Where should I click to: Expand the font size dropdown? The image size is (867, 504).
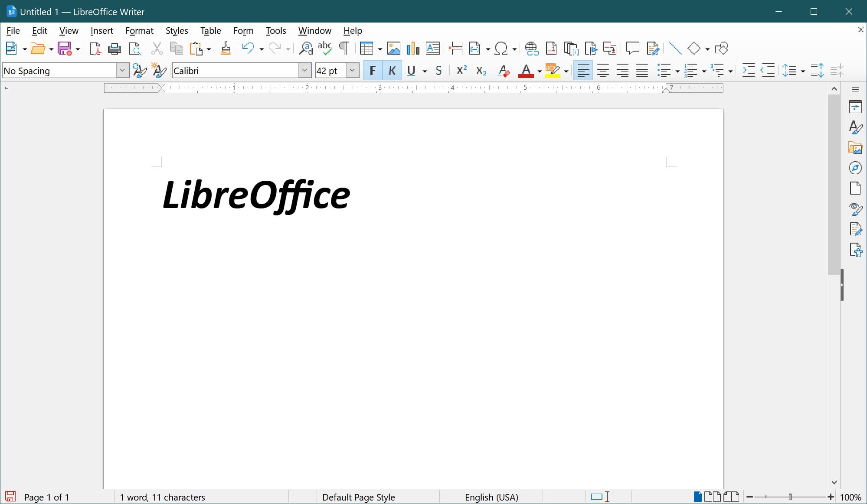[353, 71]
